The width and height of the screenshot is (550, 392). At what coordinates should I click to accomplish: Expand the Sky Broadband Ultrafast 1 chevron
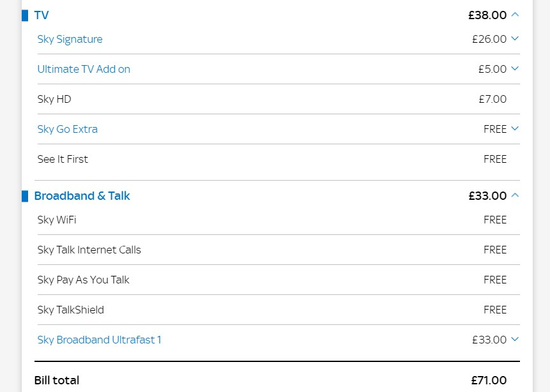pos(516,340)
